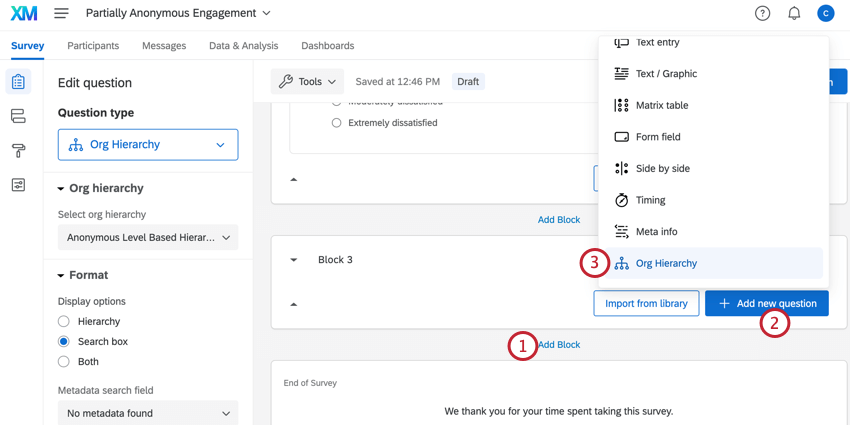Click the Add new question button
The width and height of the screenshot is (850, 425).
[766, 303]
